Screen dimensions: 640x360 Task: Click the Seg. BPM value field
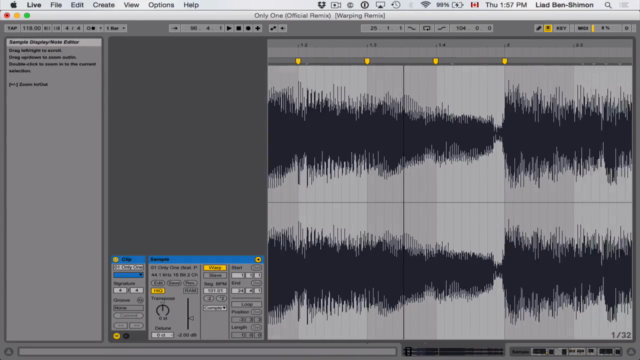tap(215, 291)
